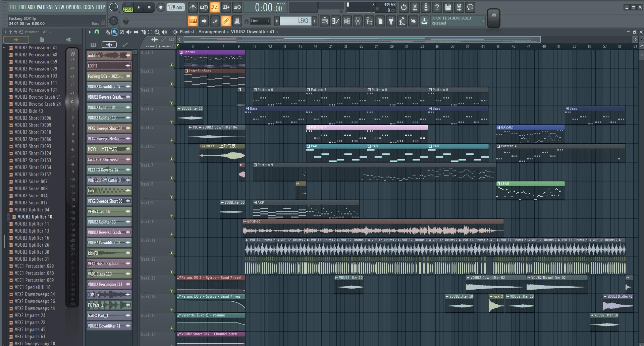Open the LEAD pattern selector
Screen dimensions: 644x346
click(296, 21)
